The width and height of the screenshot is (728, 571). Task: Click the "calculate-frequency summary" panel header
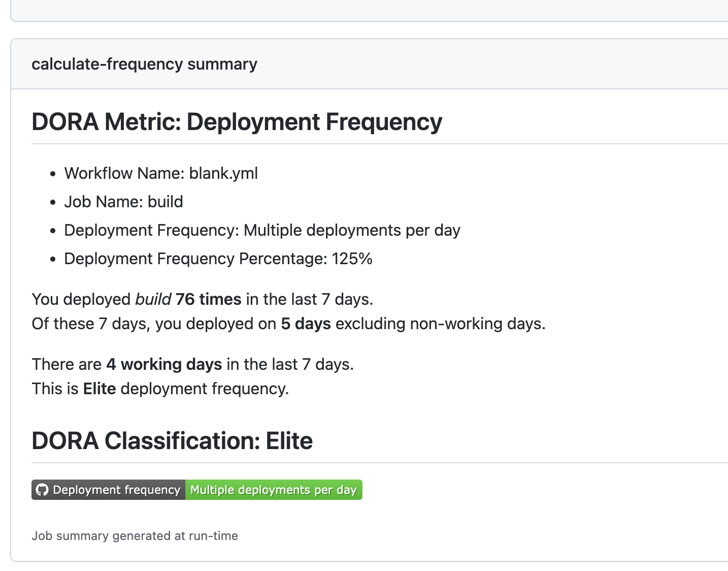[144, 64]
